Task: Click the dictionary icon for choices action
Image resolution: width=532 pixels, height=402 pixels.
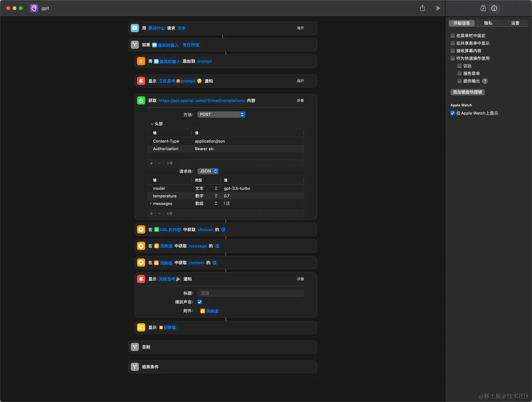Action: click(x=141, y=229)
